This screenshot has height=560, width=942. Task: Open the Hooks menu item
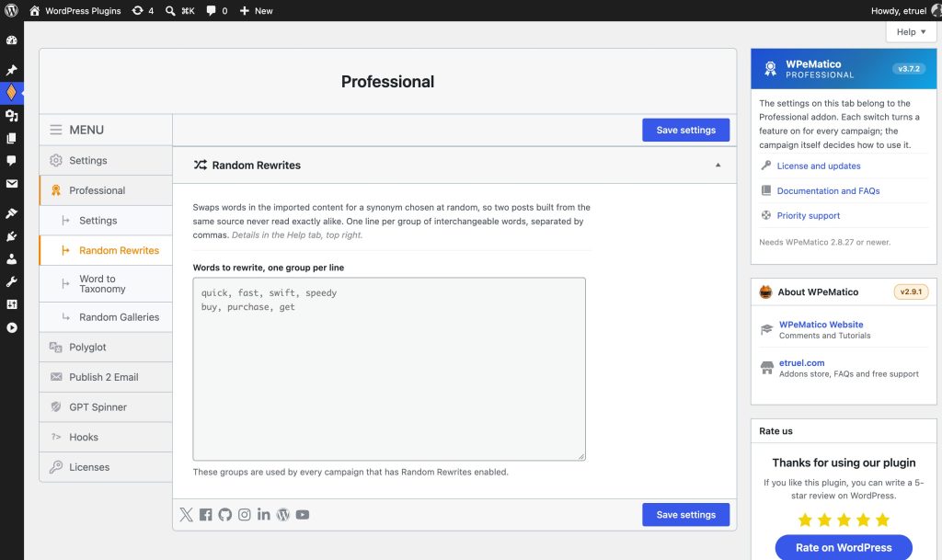coord(106,437)
